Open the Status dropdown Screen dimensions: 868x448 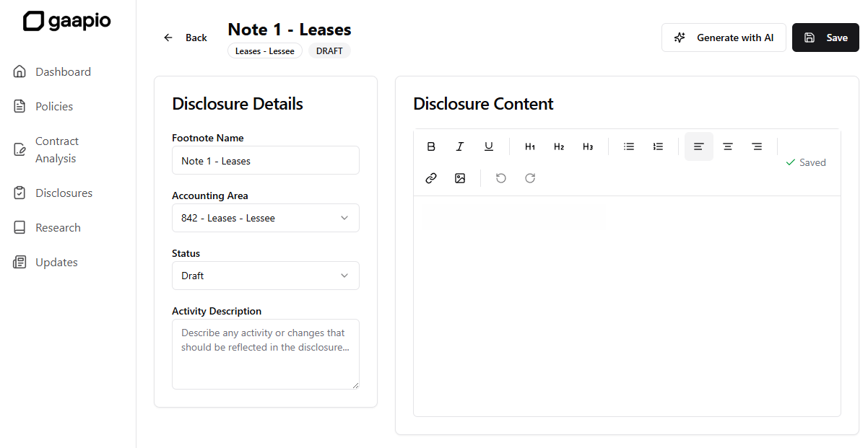(265, 276)
